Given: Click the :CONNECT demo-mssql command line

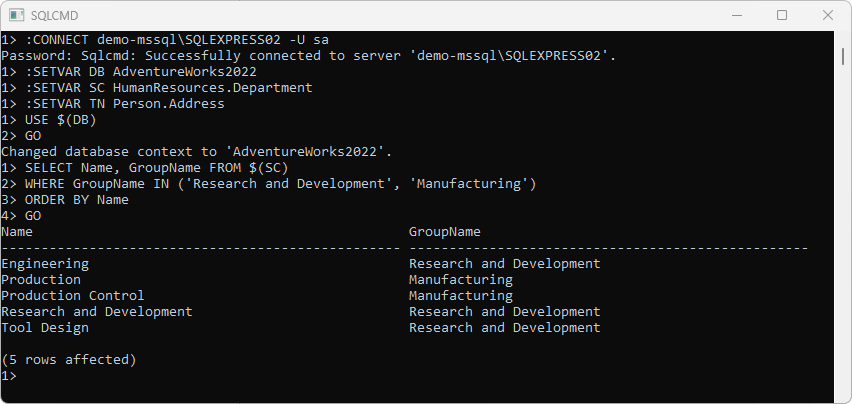Looking at the screenshot, I should (165, 40).
